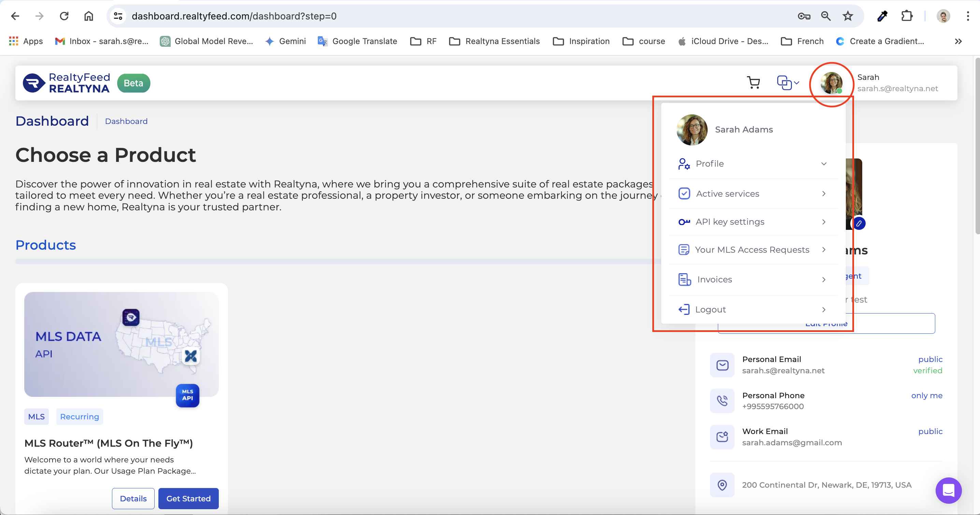Open the shopping cart icon

pyautogui.click(x=753, y=83)
